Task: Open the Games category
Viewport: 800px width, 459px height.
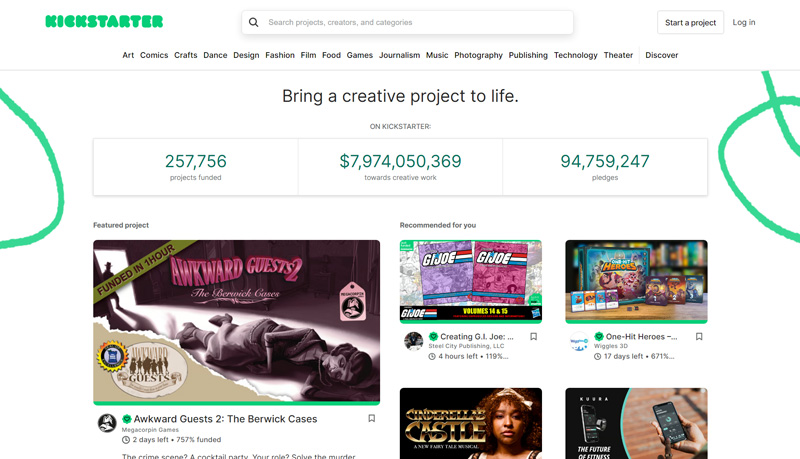Action: tap(360, 55)
